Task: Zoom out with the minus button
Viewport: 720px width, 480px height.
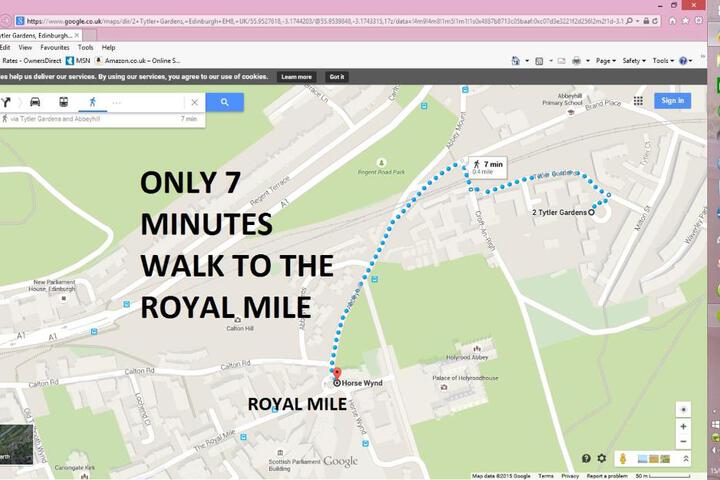Action: pyautogui.click(x=683, y=441)
